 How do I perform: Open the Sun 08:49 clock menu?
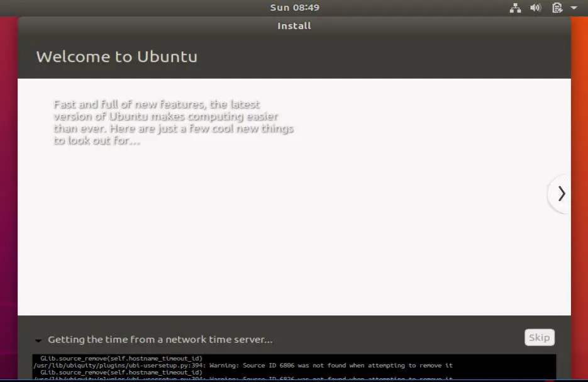295,8
